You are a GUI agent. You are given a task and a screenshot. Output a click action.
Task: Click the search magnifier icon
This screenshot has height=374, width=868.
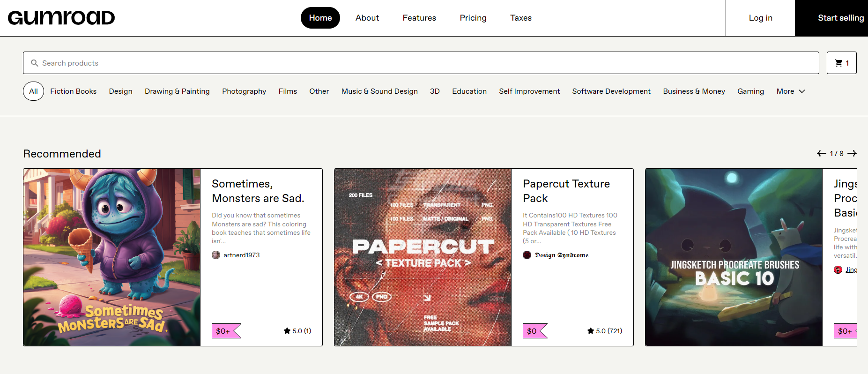click(x=34, y=63)
